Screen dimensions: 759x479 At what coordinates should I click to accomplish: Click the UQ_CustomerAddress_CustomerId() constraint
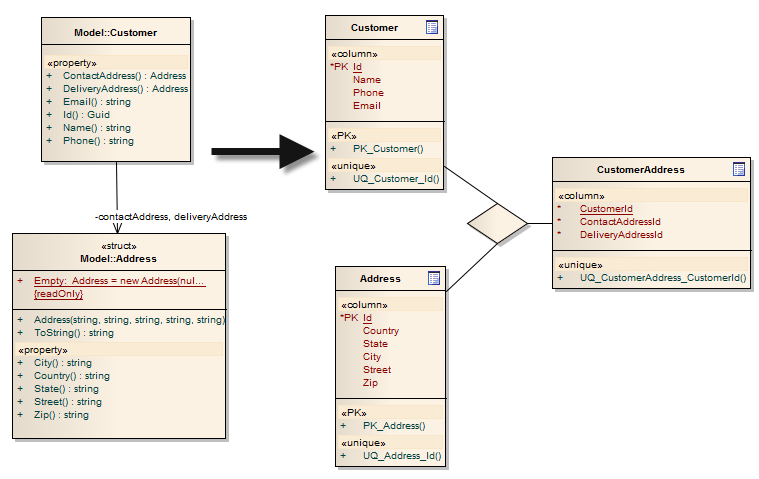[663, 277]
